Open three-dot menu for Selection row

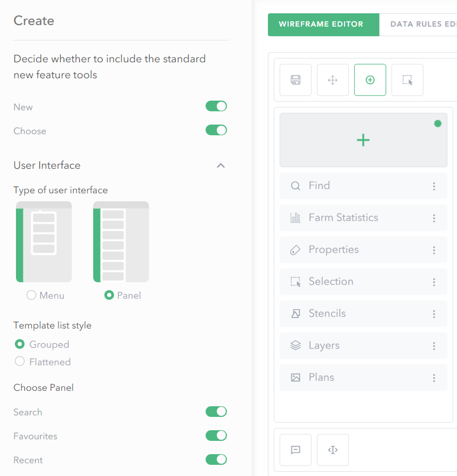point(434,282)
